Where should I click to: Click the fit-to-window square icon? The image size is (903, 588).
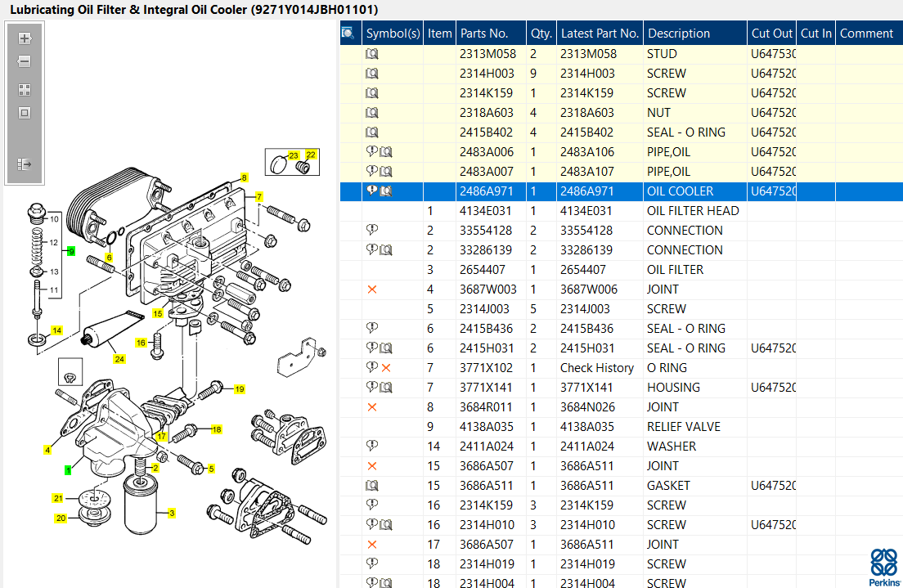[x=25, y=113]
